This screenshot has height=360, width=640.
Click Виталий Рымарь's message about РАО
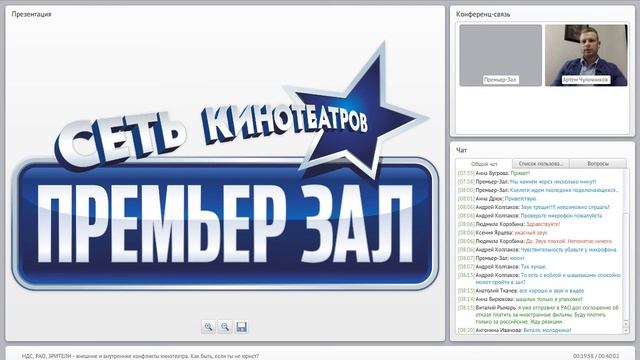[x=547, y=315]
